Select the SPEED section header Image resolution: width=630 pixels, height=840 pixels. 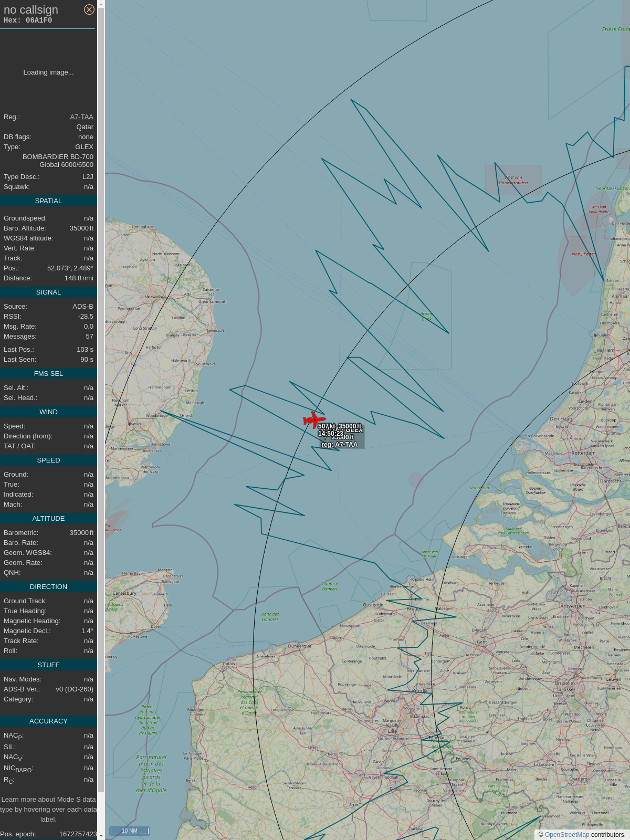tap(48, 460)
